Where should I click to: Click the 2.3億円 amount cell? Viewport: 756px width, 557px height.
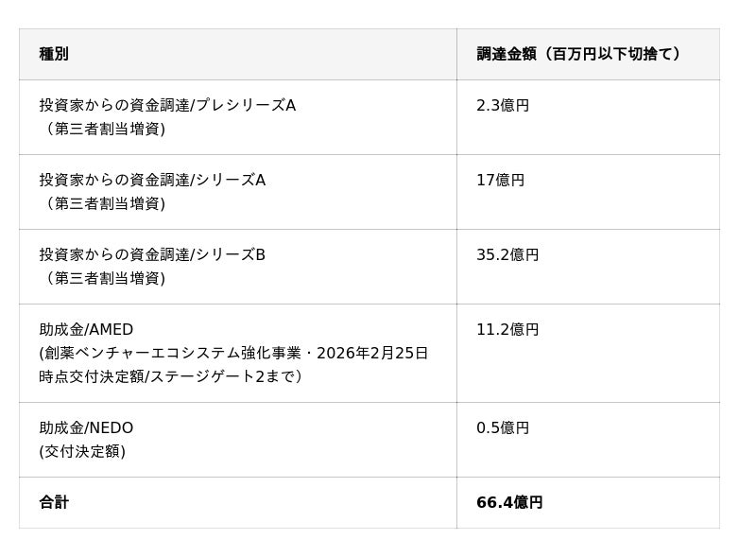pos(503,105)
